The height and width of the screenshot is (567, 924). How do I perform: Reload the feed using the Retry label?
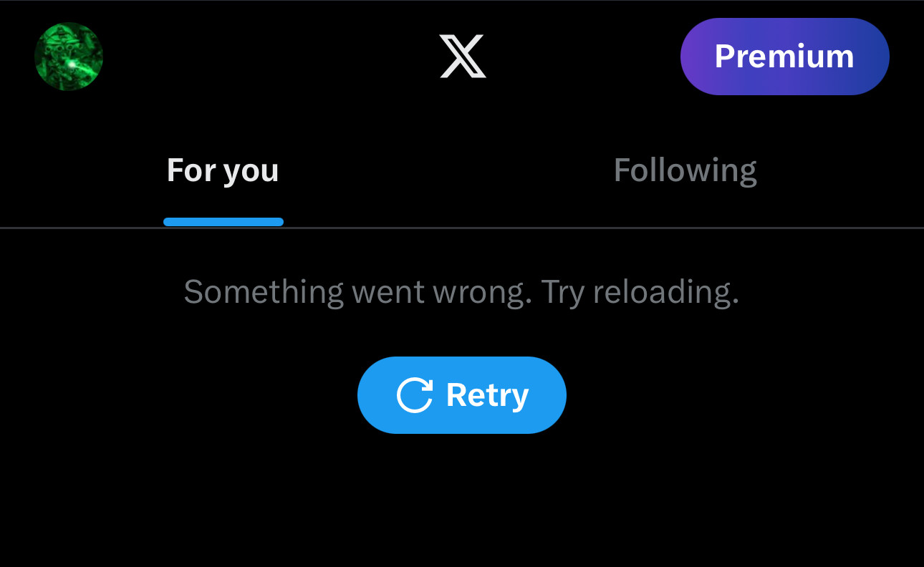tap(487, 395)
